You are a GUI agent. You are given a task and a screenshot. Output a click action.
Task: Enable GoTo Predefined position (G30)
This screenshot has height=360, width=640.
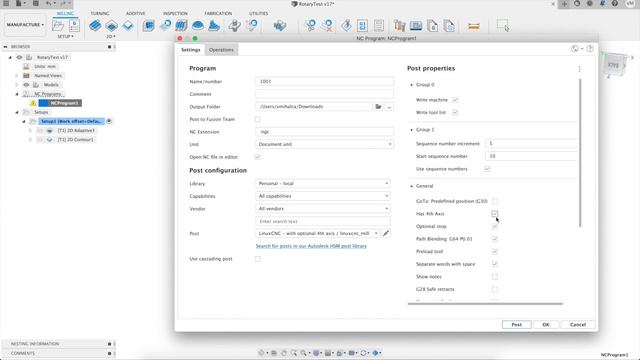click(495, 201)
